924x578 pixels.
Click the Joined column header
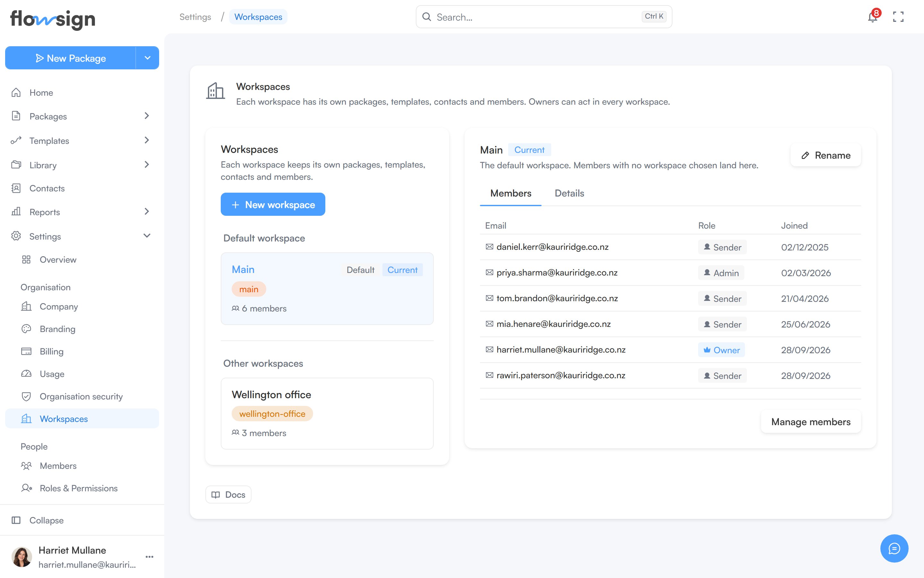[x=794, y=225]
